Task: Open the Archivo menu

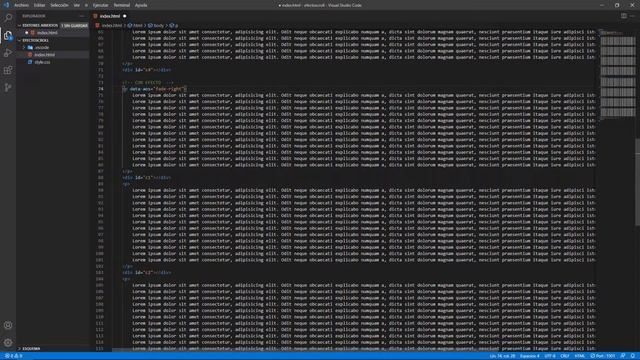Action: pos(22,5)
